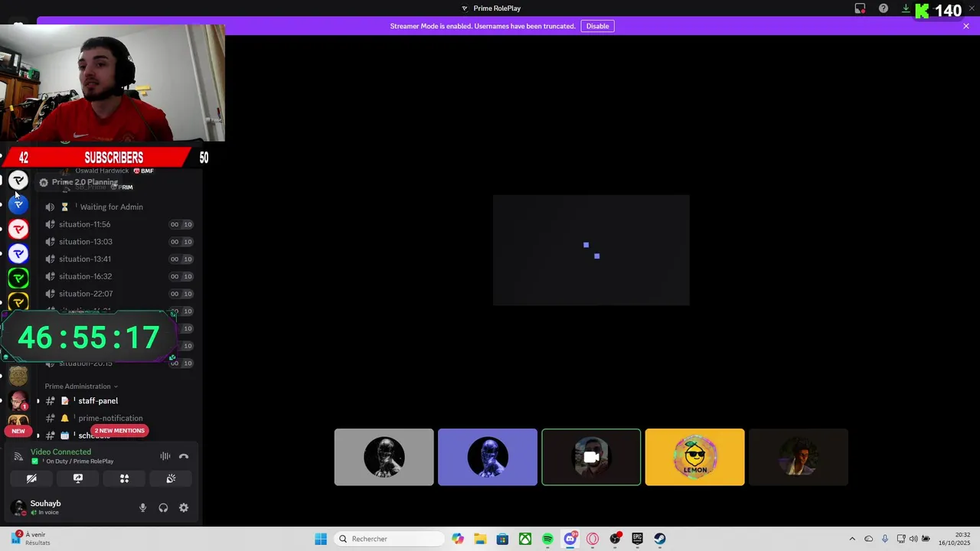Viewport: 980px width, 551px height.
Task: Collapse Prime Administration category
Action: [x=81, y=386]
